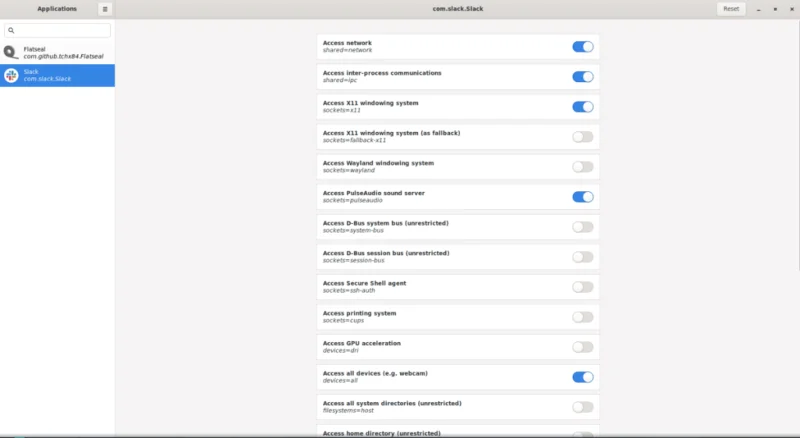The width and height of the screenshot is (800, 438).
Task: Click the 'sockets=x11' subtitle text
Action: tap(341, 110)
